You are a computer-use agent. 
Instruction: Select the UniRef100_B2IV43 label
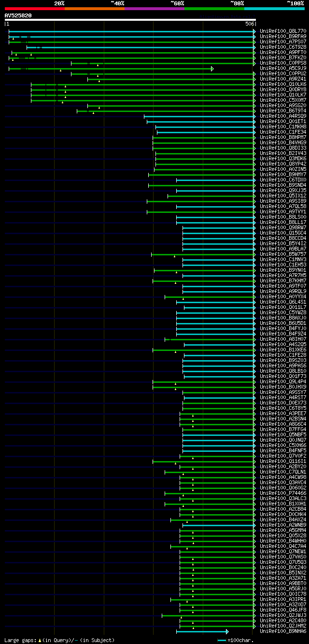(x=283, y=154)
